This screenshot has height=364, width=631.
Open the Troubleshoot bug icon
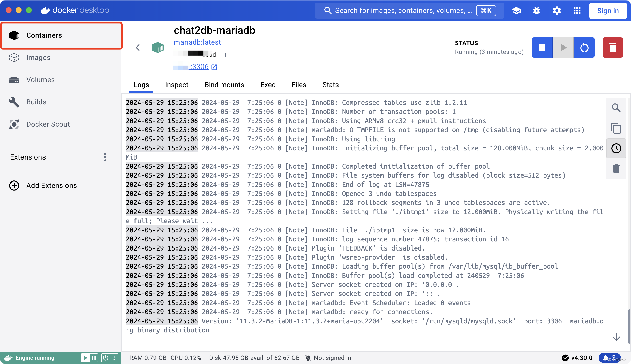point(537,11)
